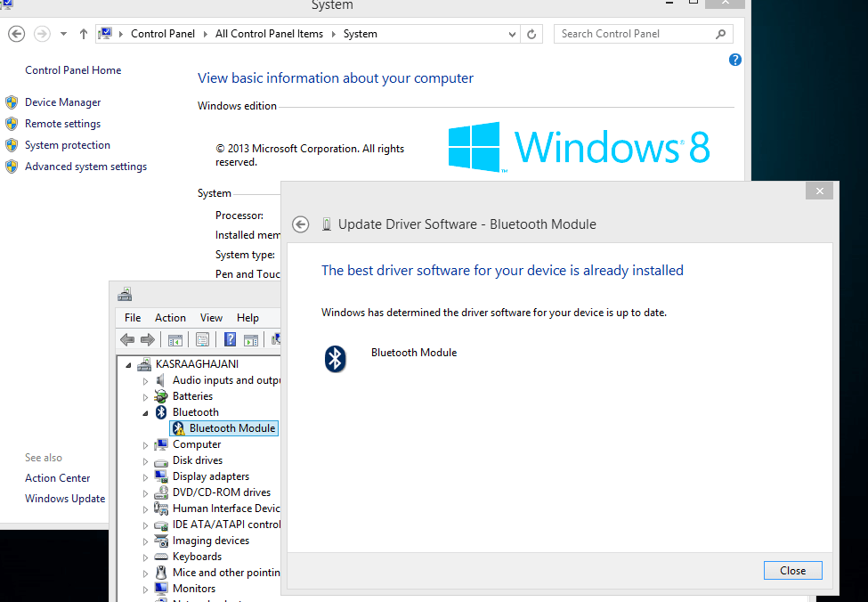The image size is (868, 602).
Task: Click the Bluetooth logo in the driver dialog
Action: coord(336,359)
